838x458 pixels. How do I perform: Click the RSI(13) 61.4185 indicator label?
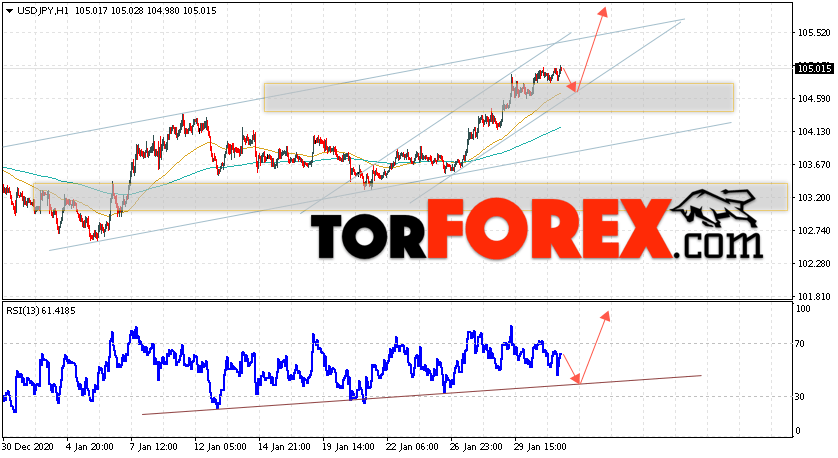tap(41, 310)
